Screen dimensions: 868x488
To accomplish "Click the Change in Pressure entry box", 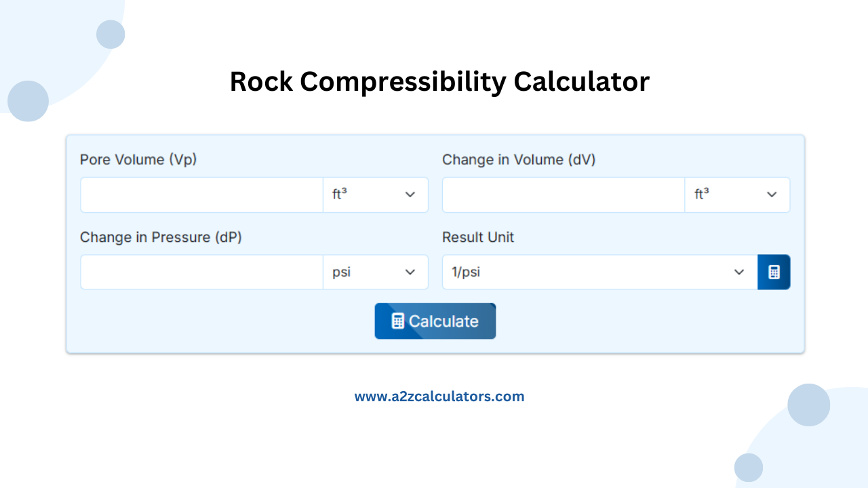I will point(201,272).
